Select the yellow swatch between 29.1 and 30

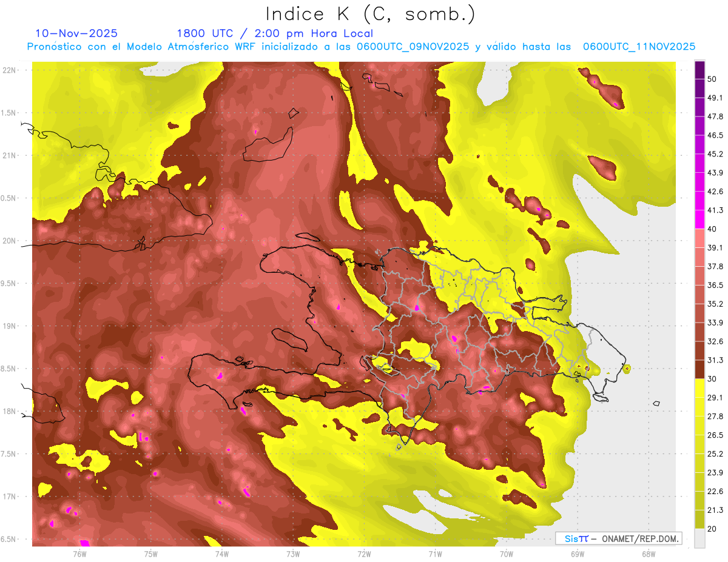699,388
